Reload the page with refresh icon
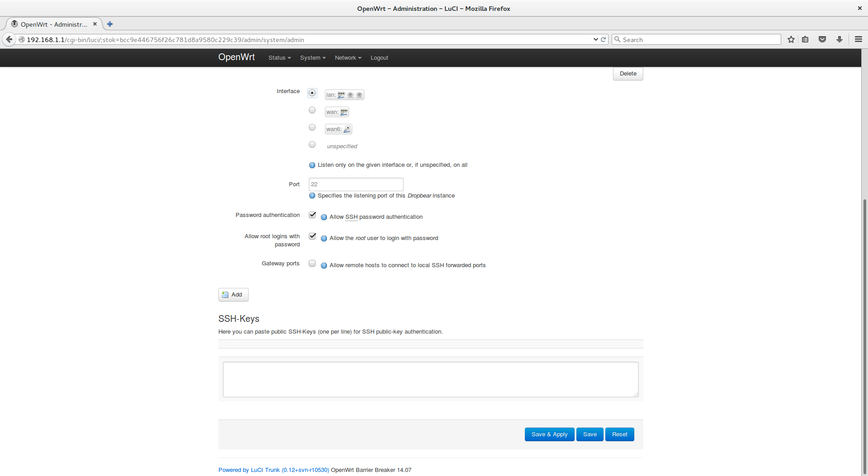 pos(603,39)
